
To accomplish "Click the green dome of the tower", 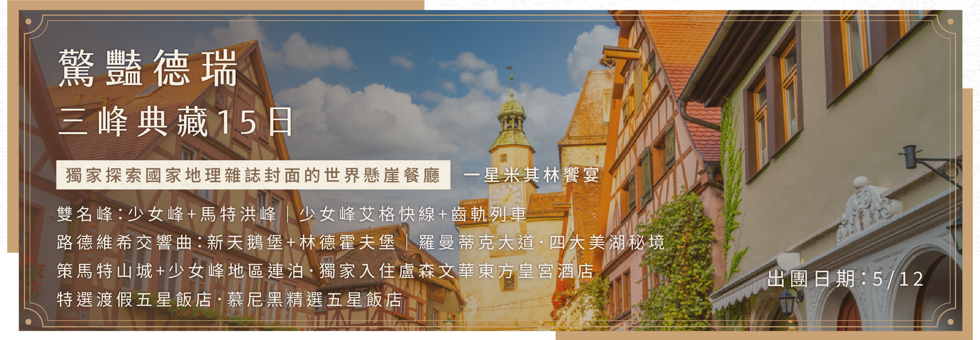I will 512,107.
